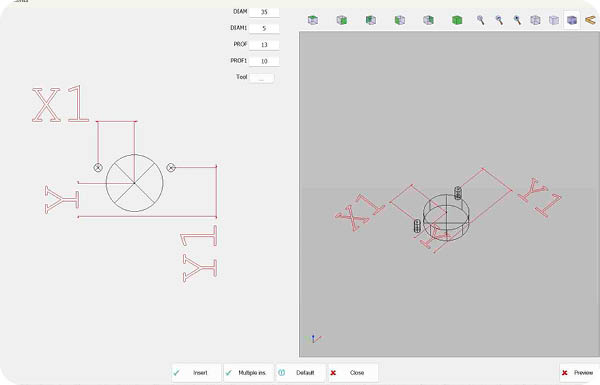The height and width of the screenshot is (385, 600).
Task: Click the PROF value field
Action: click(x=264, y=45)
